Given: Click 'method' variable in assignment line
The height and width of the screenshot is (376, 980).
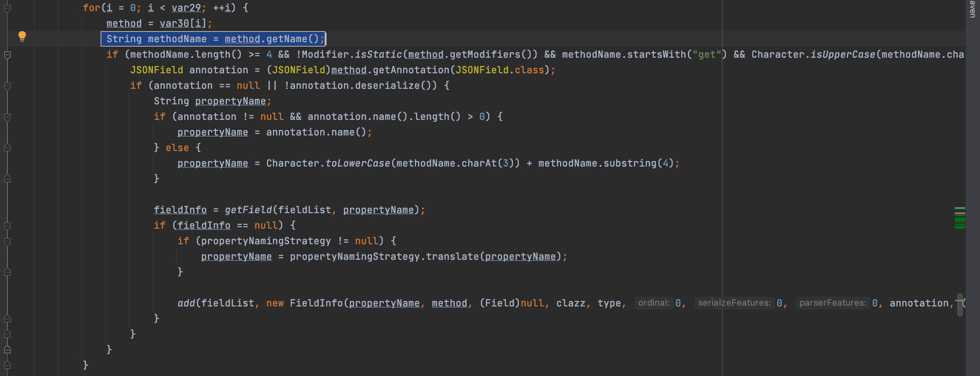Looking at the screenshot, I should pyautogui.click(x=124, y=23).
